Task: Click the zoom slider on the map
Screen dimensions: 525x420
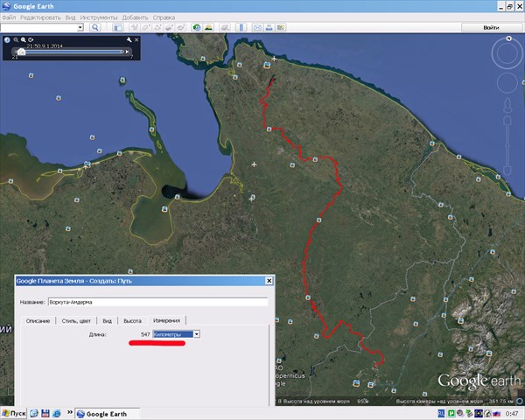Action: (507, 145)
